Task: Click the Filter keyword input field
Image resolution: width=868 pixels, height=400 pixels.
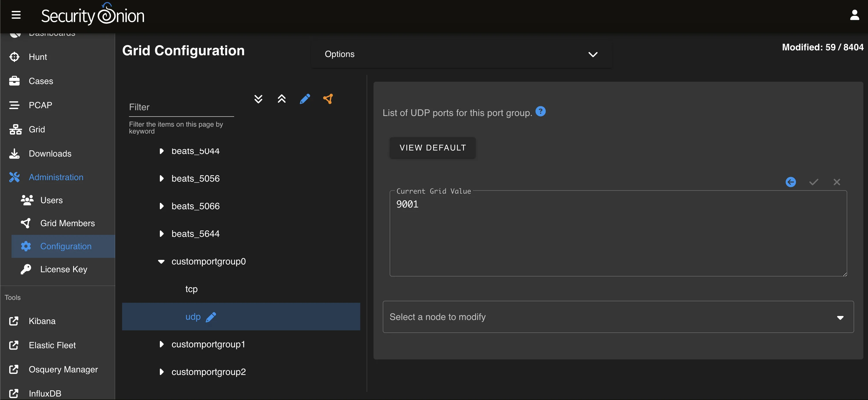Action: click(181, 107)
